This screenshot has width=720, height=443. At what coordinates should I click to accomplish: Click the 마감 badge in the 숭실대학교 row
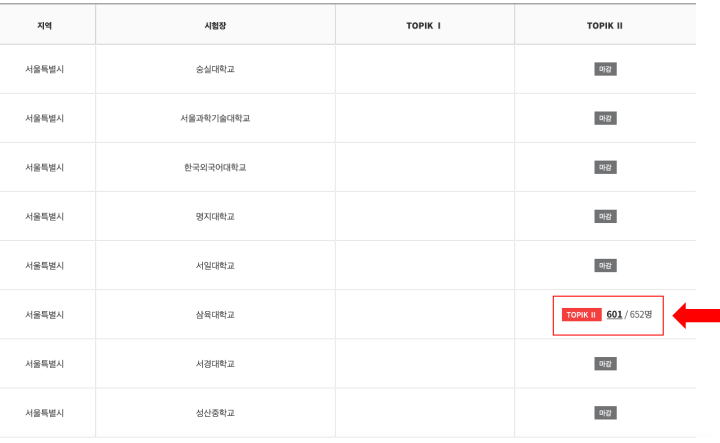(x=605, y=69)
